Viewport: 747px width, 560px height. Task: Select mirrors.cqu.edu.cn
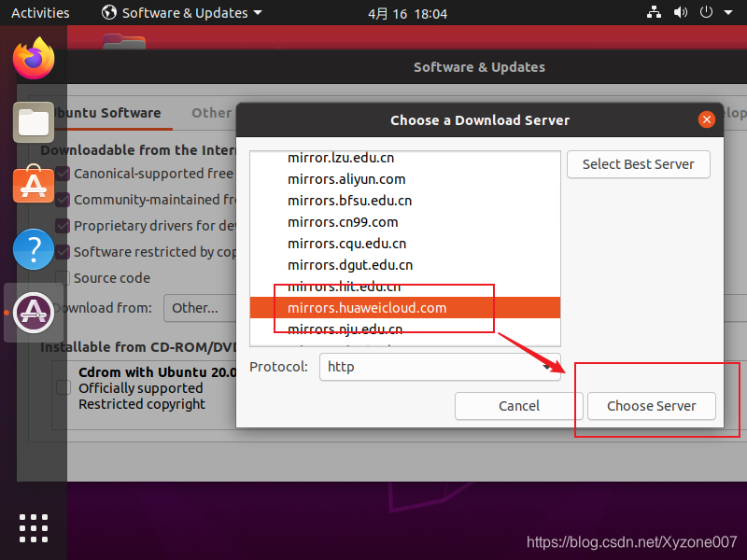point(405,244)
